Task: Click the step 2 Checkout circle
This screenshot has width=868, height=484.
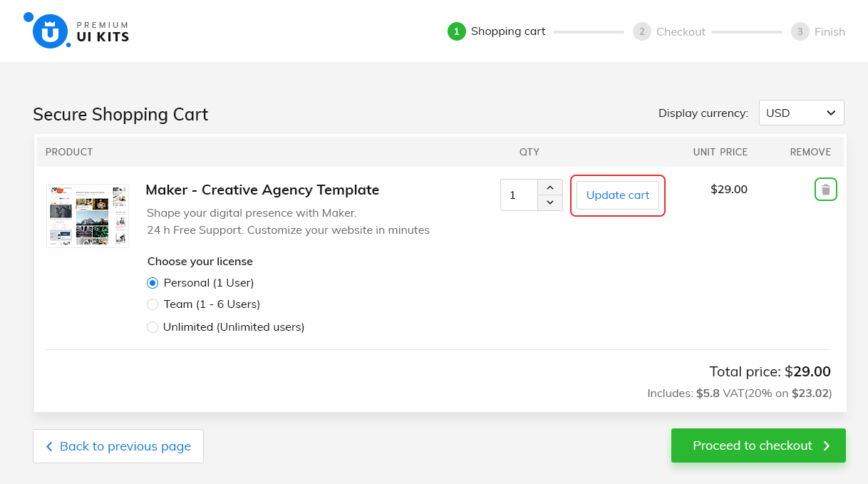Action: tap(641, 31)
